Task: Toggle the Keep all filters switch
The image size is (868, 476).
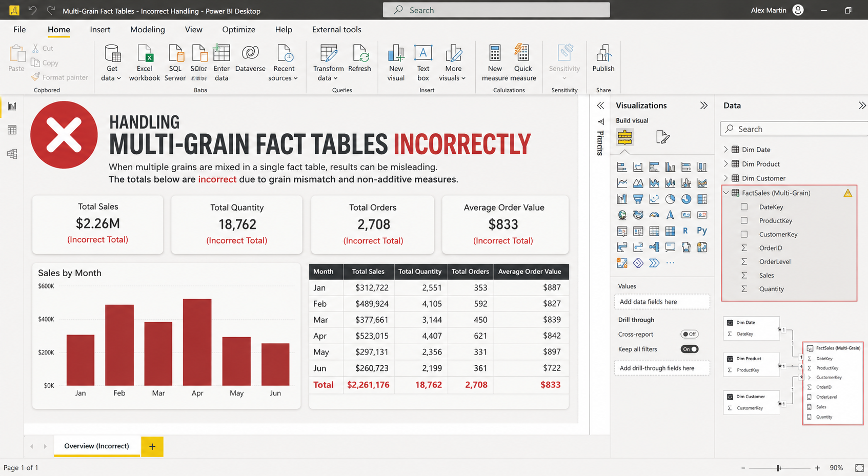Action: tap(690, 349)
